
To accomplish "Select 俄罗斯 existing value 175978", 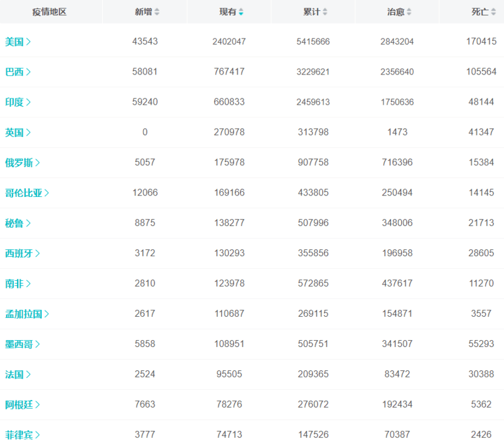I will [x=229, y=162].
